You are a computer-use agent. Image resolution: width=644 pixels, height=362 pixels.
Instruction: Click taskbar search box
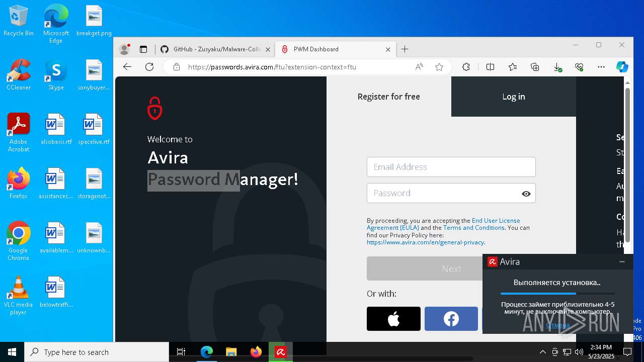point(97,352)
